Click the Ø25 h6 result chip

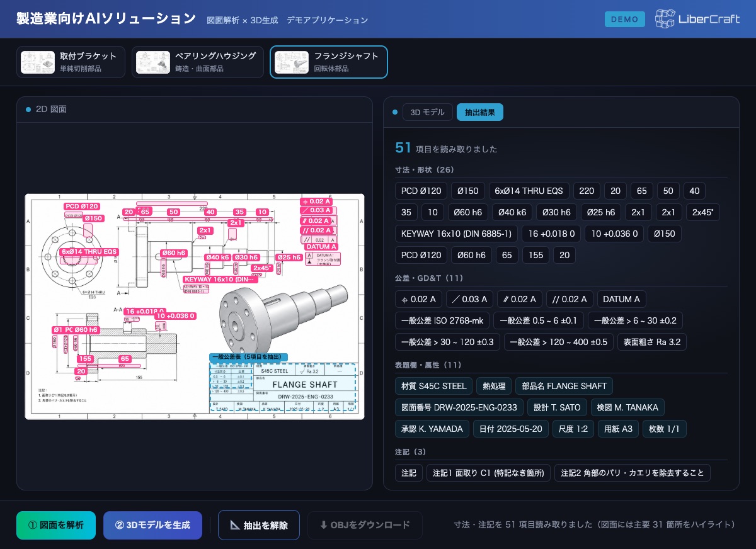[601, 213]
